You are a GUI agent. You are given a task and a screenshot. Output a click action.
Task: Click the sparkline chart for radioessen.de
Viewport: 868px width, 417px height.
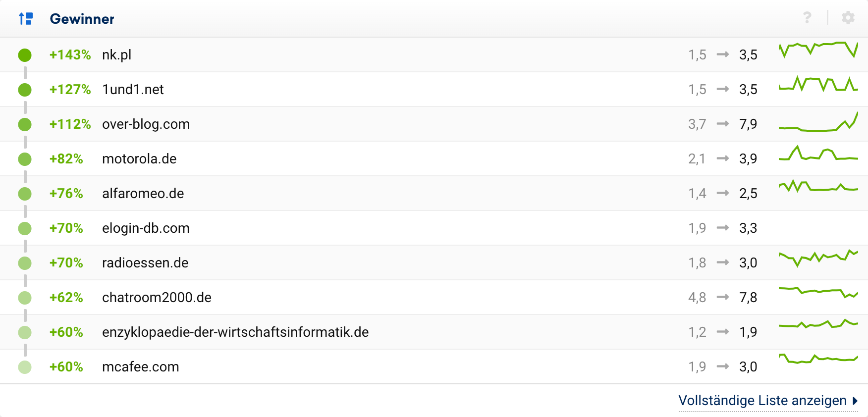click(818, 258)
